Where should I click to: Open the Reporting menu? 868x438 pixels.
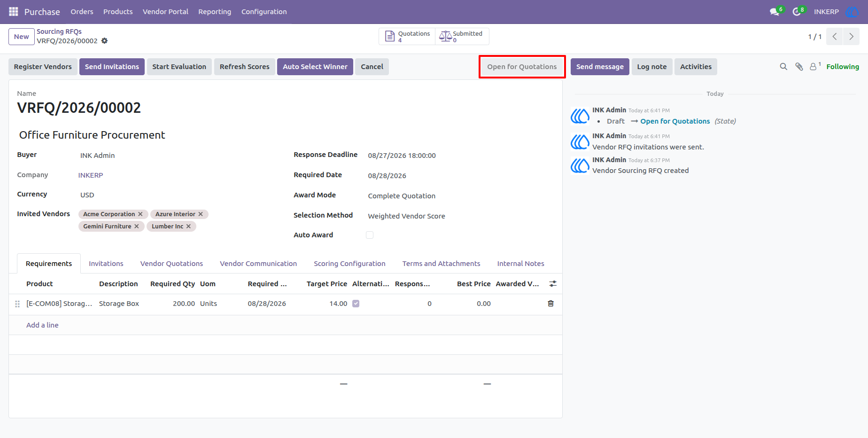[215, 12]
